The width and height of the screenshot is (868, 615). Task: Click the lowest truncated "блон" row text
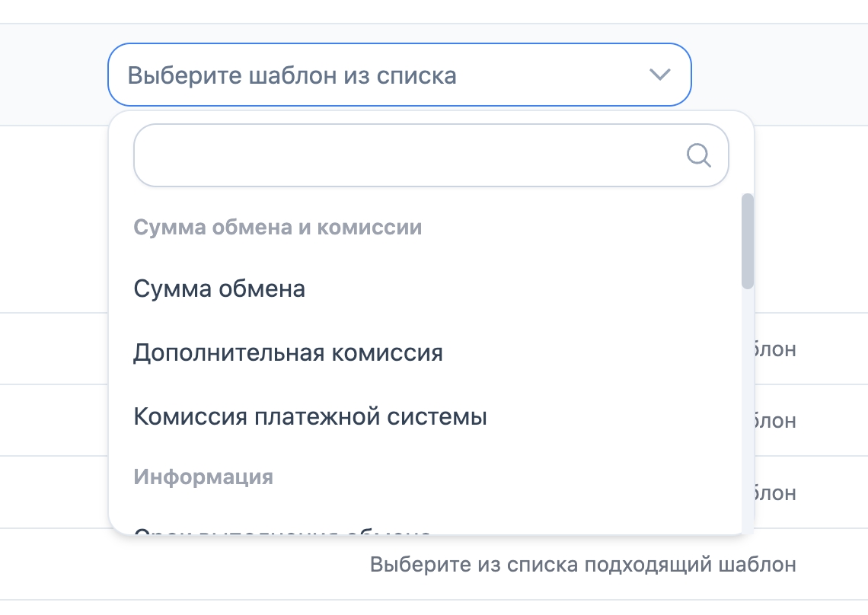point(776,492)
